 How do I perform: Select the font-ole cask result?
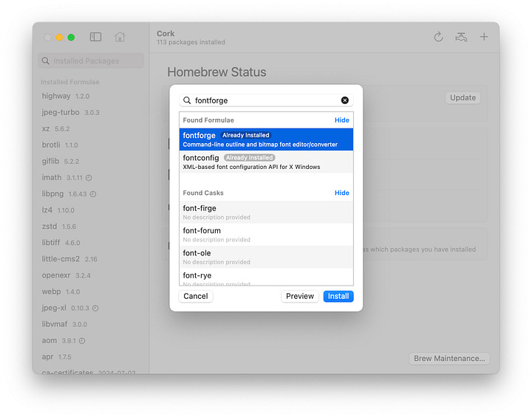point(266,257)
